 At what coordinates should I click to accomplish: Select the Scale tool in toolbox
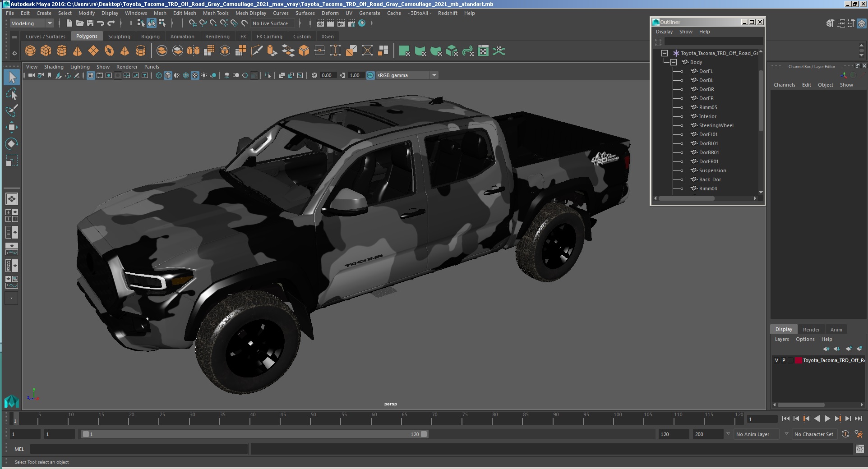tap(12, 161)
